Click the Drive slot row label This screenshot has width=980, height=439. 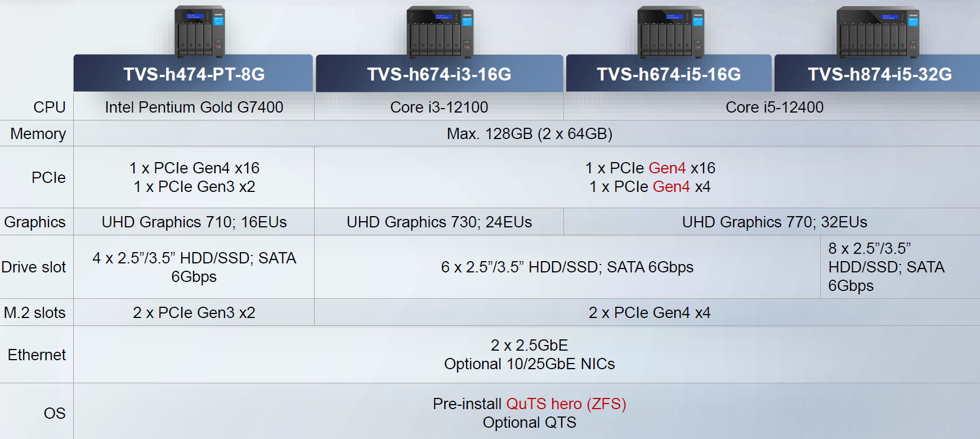pos(34,267)
